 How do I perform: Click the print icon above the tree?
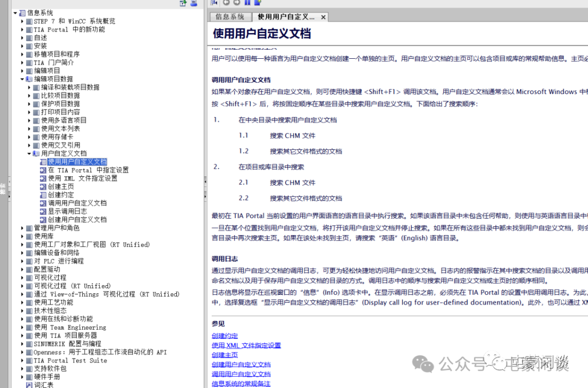point(194,3)
